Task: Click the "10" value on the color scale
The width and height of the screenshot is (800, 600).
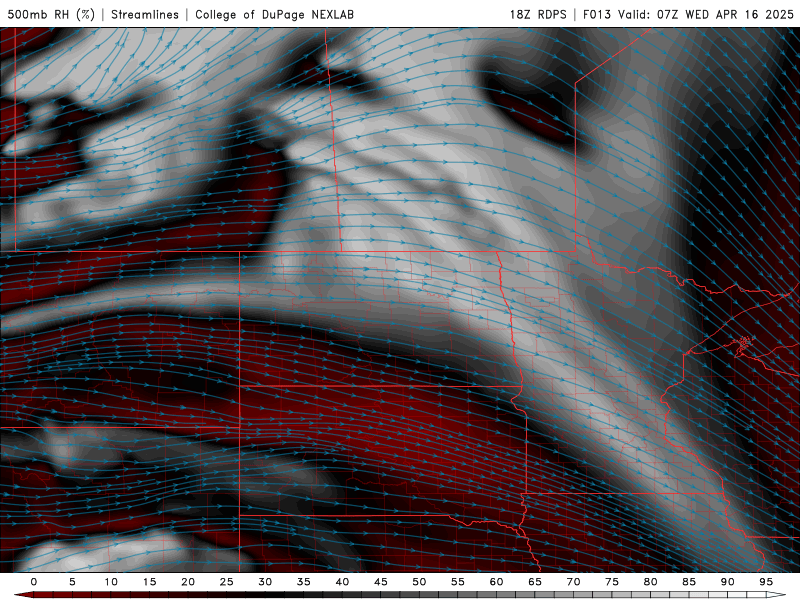Action: (111, 582)
